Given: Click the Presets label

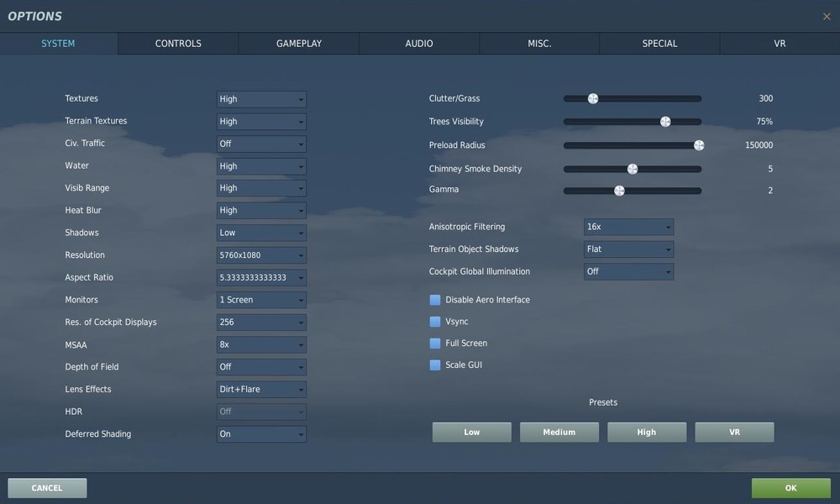Looking at the screenshot, I should (x=603, y=402).
